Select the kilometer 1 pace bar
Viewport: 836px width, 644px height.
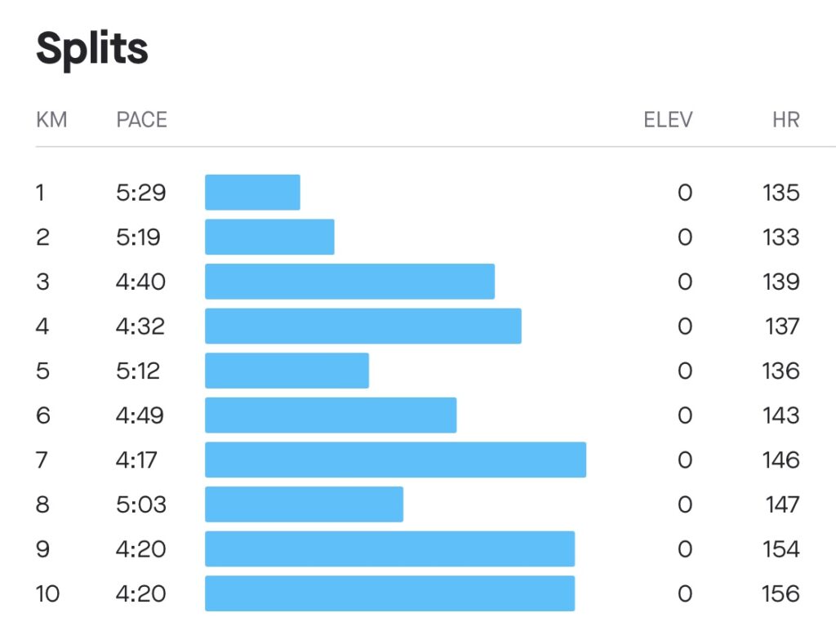coord(252,193)
